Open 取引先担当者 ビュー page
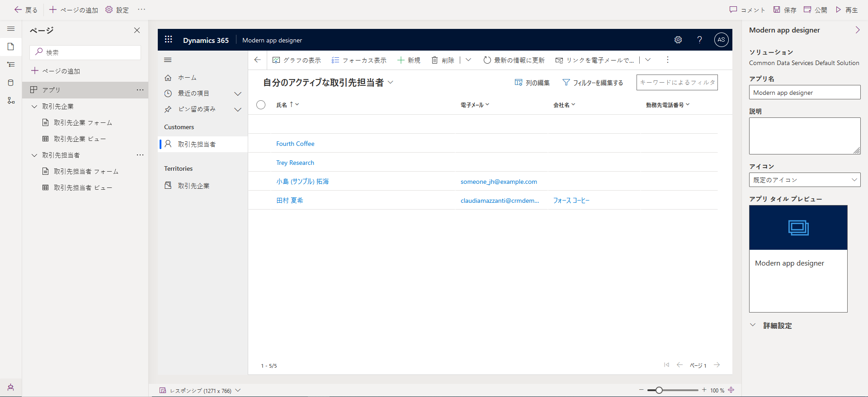The width and height of the screenshot is (868, 397). click(x=83, y=188)
